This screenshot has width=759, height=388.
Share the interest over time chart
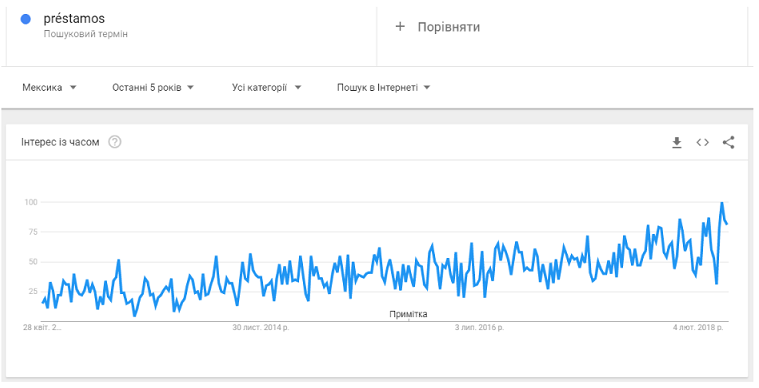tap(729, 142)
